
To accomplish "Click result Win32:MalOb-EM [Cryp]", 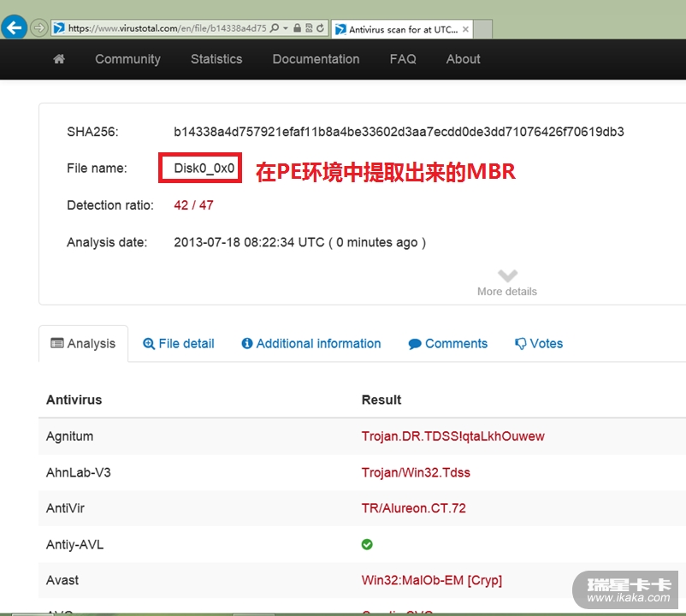I will tap(431, 581).
